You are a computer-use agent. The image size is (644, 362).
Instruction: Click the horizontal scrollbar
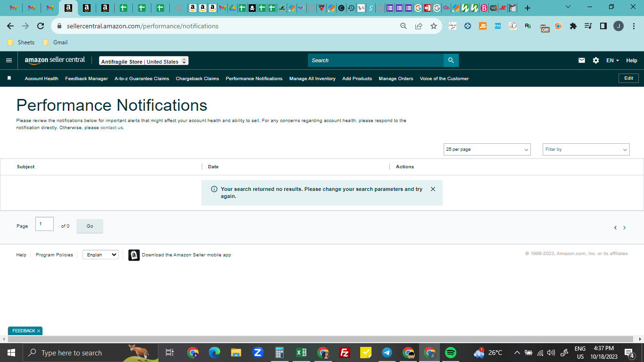(x=321, y=339)
